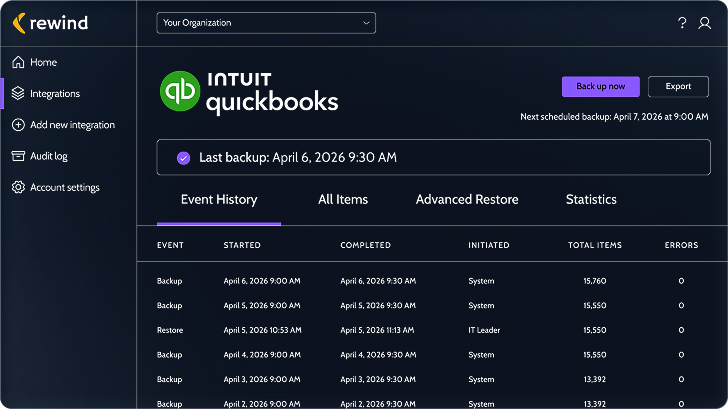Click total items value 15,760
Image resolution: width=728 pixels, height=409 pixels.
coord(595,281)
